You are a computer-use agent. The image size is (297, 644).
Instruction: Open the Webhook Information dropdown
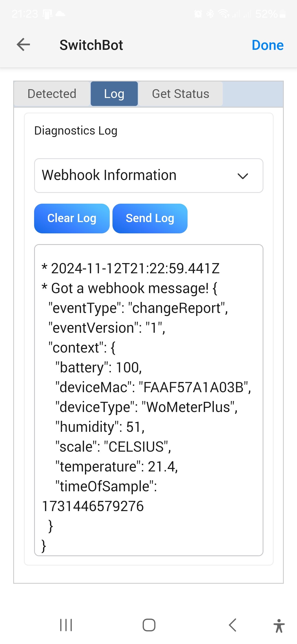148,176
